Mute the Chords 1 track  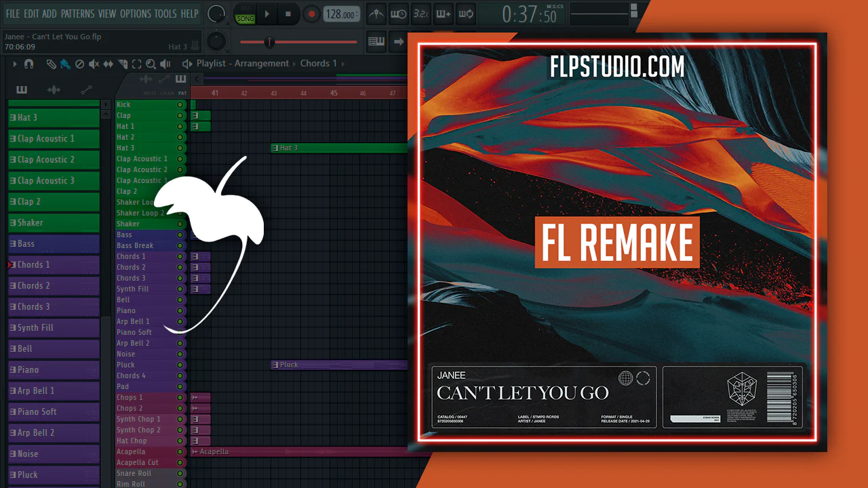pyautogui.click(x=180, y=256)
